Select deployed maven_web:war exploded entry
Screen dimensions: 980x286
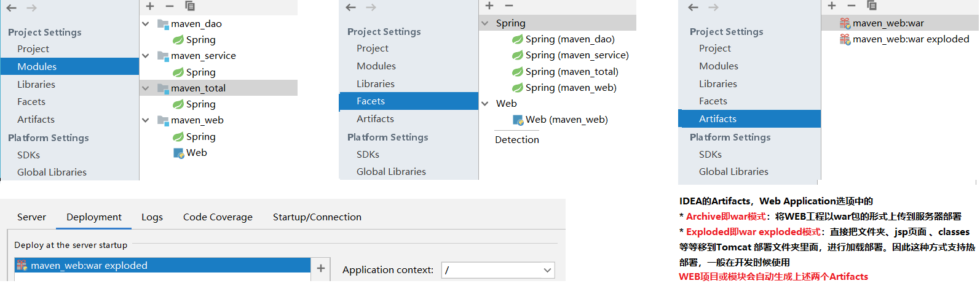tap(89, 266)
